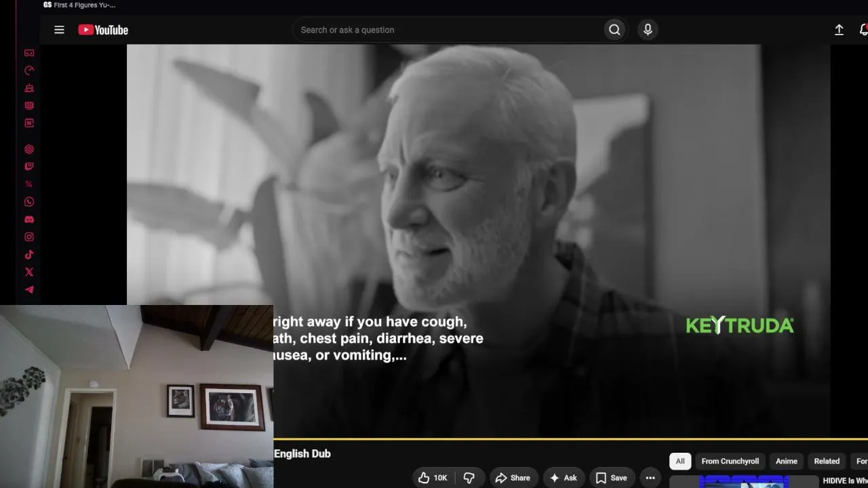The width and height of the screenshot is (868, 488).
Task: Like the video with 10K likes
Action: tap(433, 478)
